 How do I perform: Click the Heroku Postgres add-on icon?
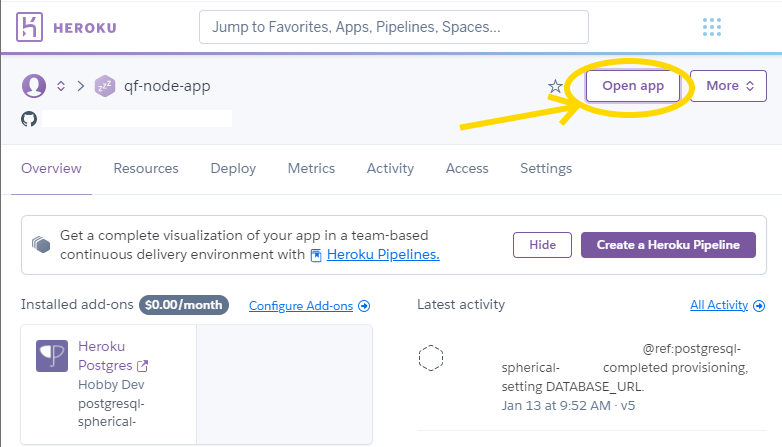[x=52, y=356]
